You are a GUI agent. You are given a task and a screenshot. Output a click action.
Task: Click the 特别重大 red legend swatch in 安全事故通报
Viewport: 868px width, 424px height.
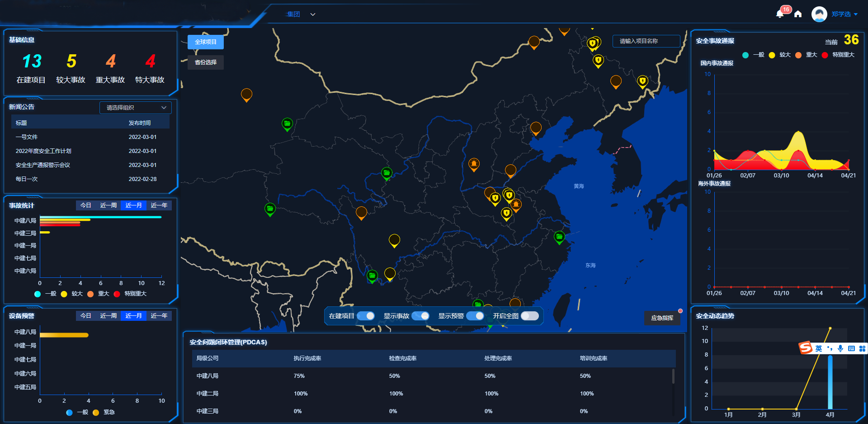(x=825, y=55)
